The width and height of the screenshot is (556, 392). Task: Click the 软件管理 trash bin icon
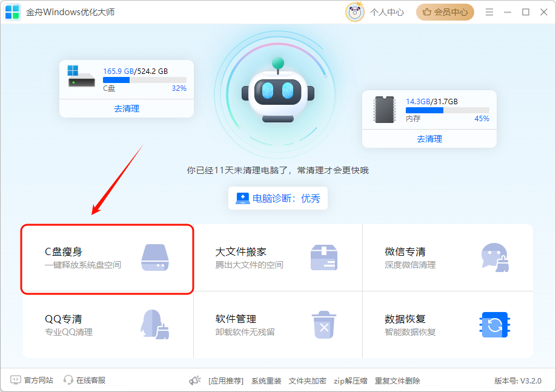click(324, 325)
